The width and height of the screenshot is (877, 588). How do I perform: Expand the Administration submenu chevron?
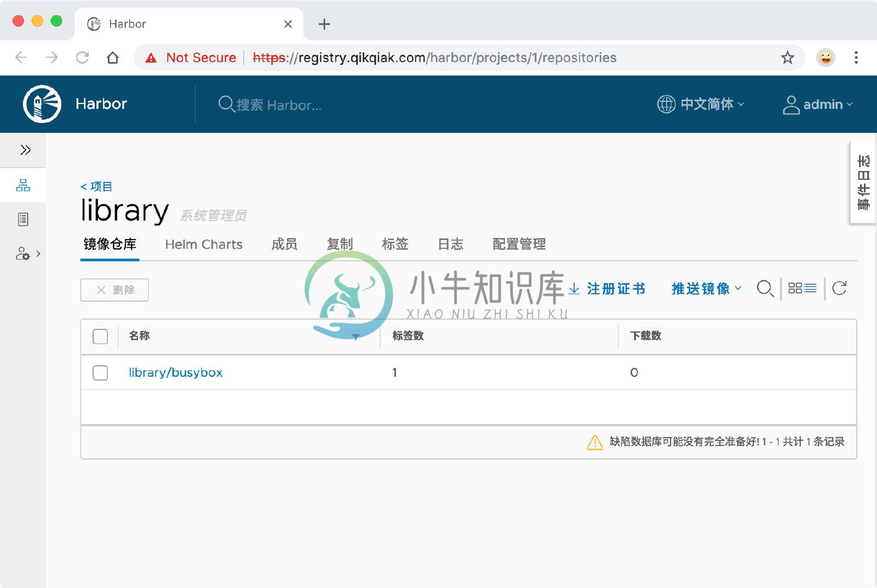tap(38, 254)
